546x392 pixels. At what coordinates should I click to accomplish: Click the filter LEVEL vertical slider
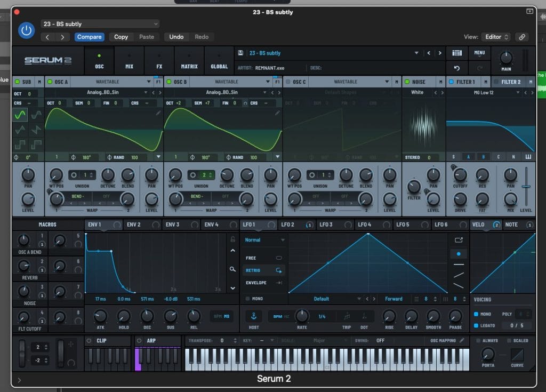point(526,187)
